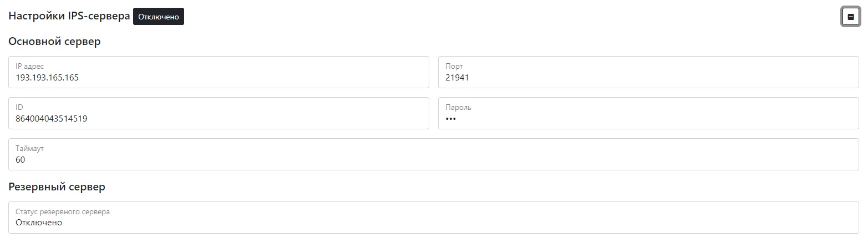Click the port value 21941
The image size is (868, 242).
coord(457,78)
